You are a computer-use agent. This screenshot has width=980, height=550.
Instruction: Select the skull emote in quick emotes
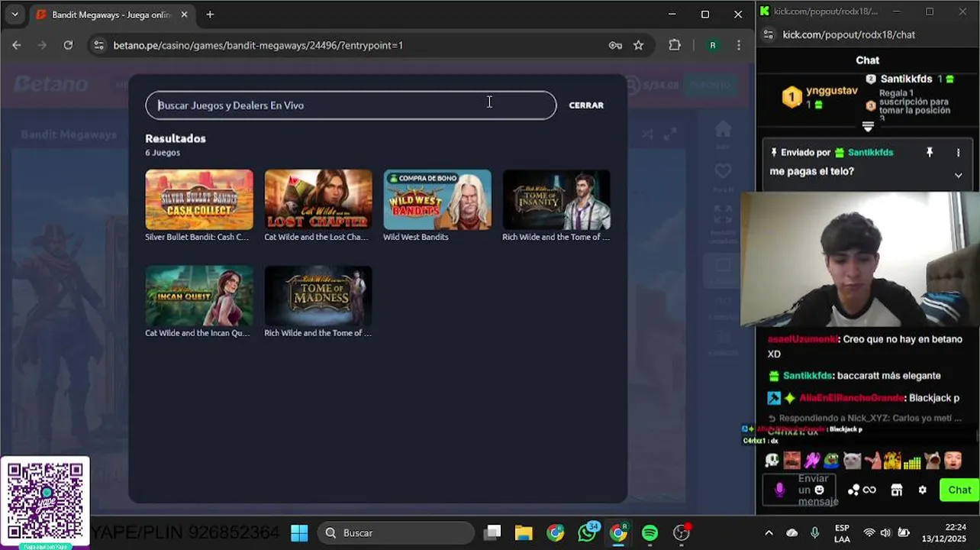coord(772,461)
